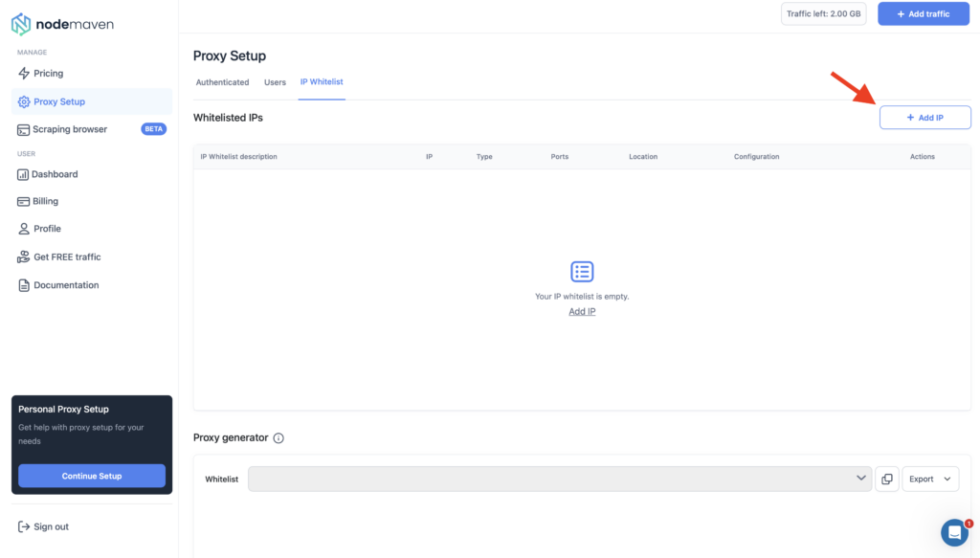The image size is (980, 558).
Task: Click the Add traffic button
Action: coord(924,13)
